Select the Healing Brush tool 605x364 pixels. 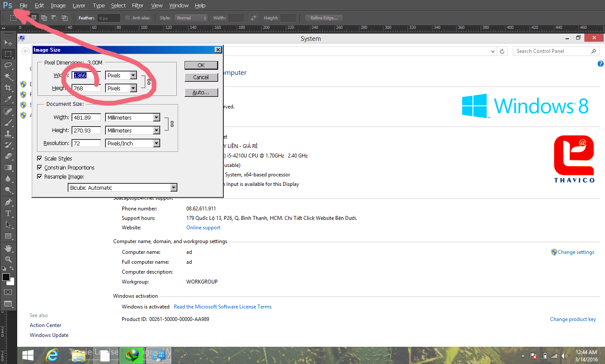(x=8, y=111)
